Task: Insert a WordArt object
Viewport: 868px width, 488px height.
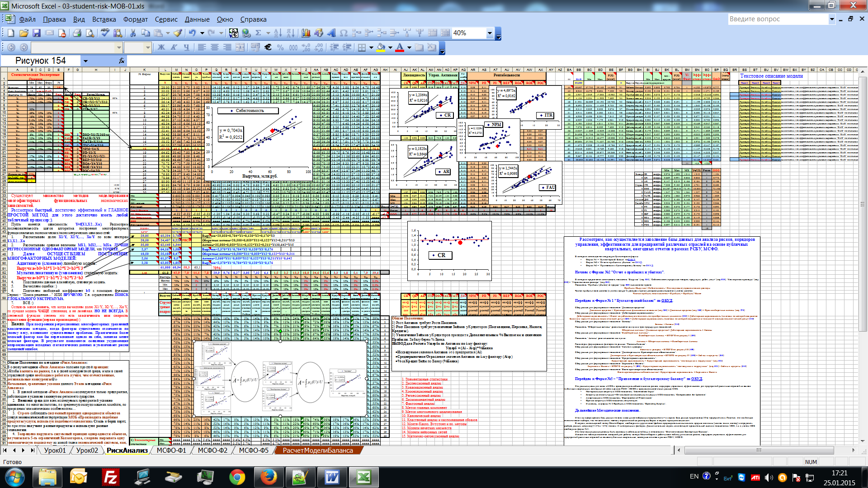Action: (331, 33)
